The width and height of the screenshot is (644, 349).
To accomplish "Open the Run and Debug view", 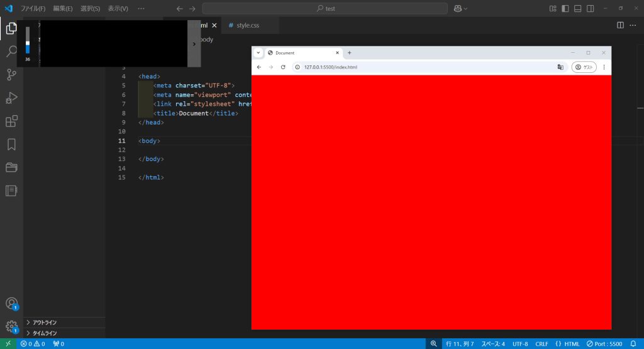I will 11,98.
